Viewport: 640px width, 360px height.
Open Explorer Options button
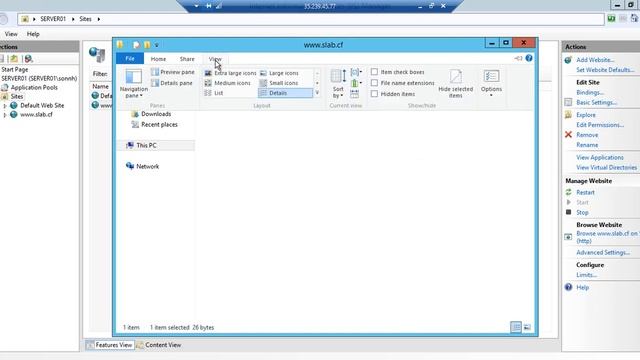click(491, 84)
